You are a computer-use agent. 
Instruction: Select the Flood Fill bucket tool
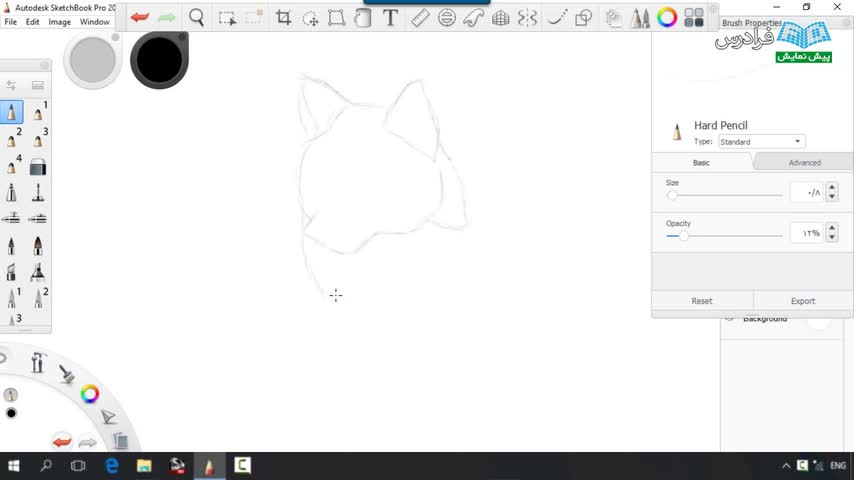click(363, 17)
